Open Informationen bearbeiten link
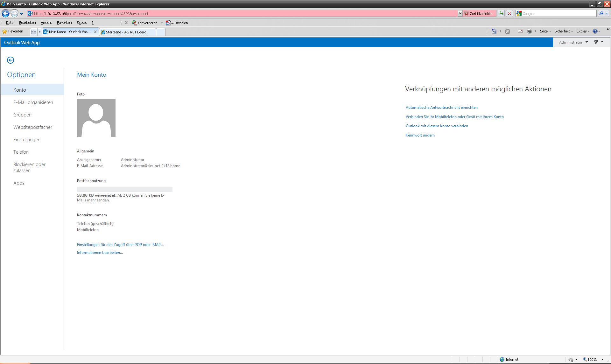Viewport: 611px width, 364px height. [x=100, y=253]
